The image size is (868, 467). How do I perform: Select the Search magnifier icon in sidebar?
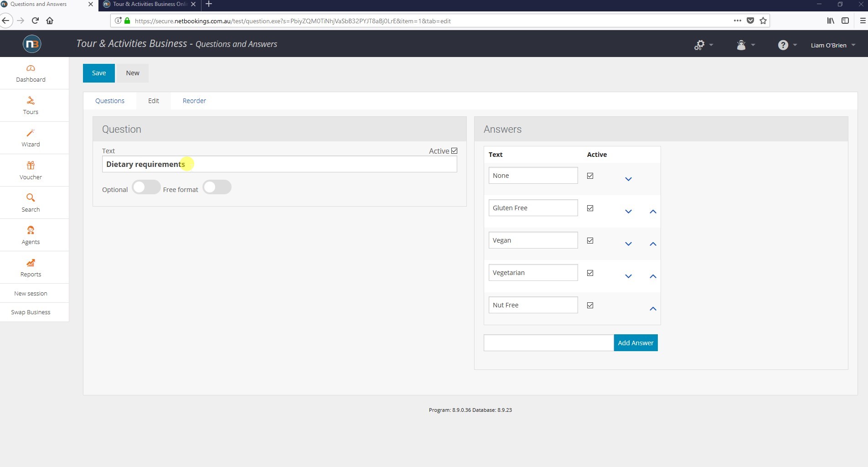[31, 198]
